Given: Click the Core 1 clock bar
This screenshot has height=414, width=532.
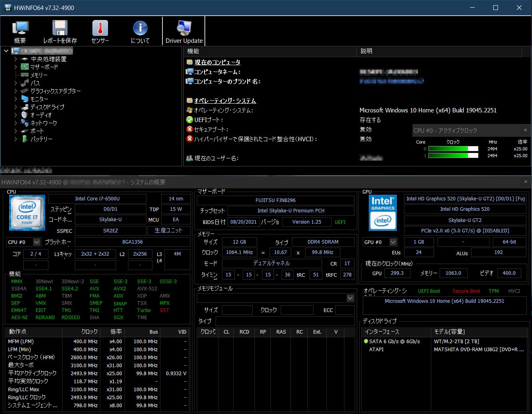Looking at the screenshot, I should [x=453, y=156].
